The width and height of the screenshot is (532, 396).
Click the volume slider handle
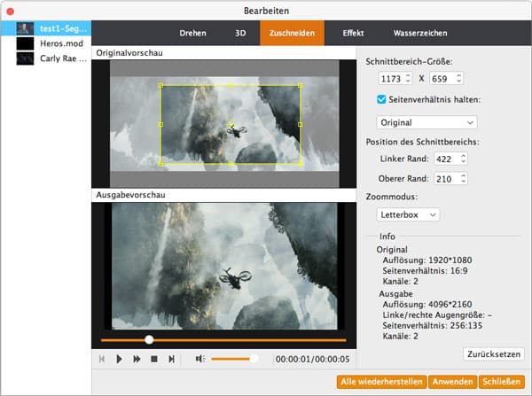pyautogui.click(x=254, y=359)
